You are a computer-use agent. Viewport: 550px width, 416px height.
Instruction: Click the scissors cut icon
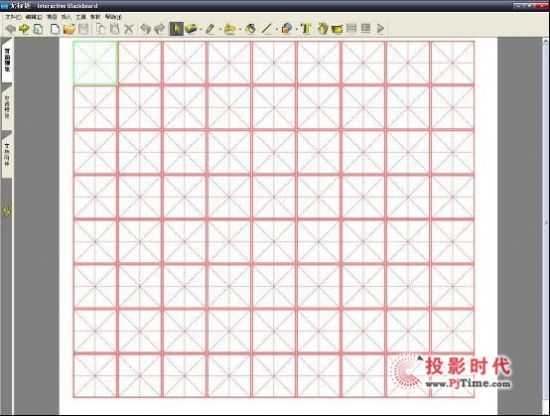[129, 29]
